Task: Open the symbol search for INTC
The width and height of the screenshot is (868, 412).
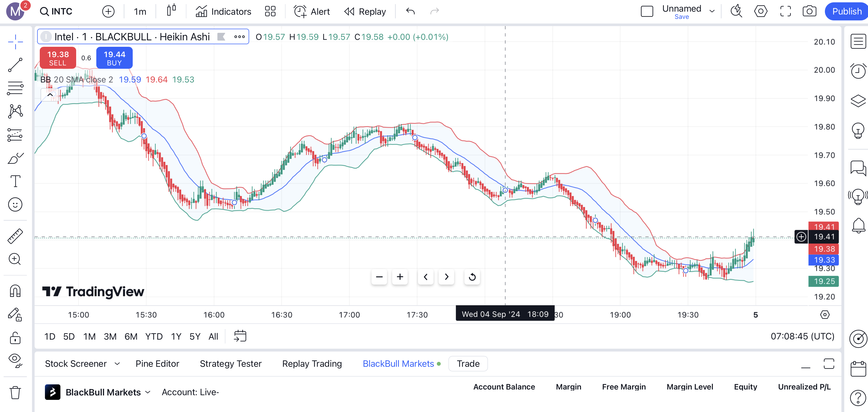Action: point(56,11)
